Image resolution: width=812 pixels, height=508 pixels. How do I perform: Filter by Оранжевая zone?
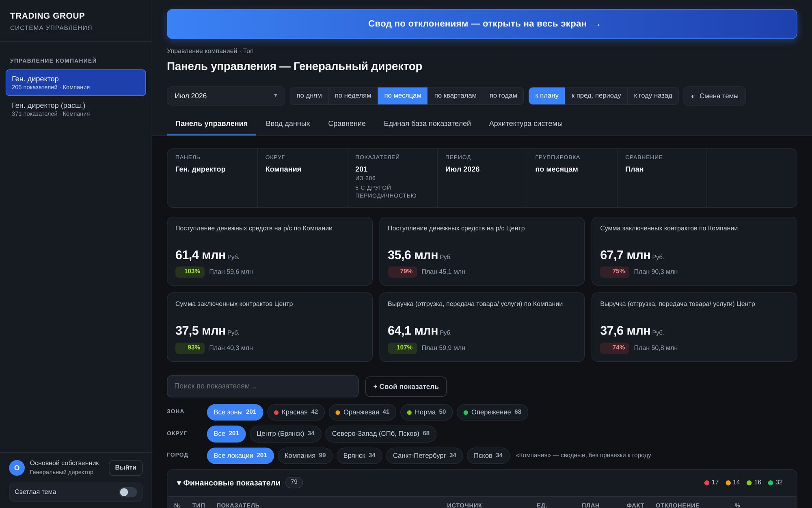click(362, 412)
